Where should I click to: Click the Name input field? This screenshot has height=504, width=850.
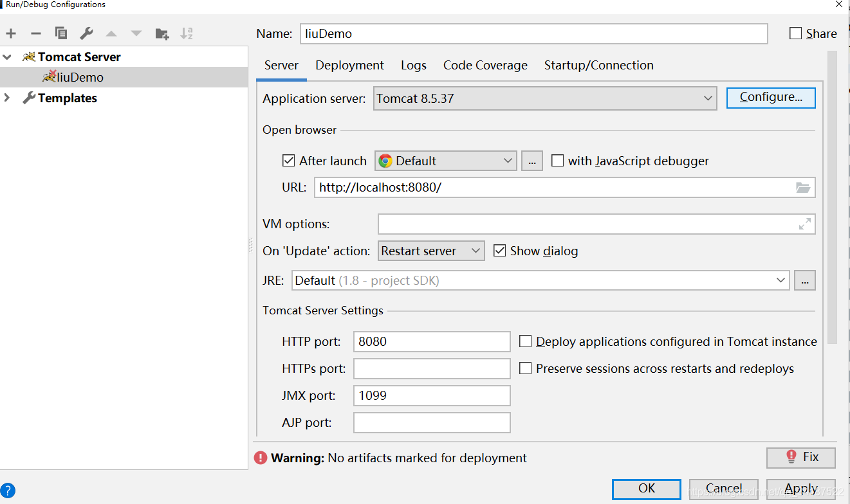(534, 33)
